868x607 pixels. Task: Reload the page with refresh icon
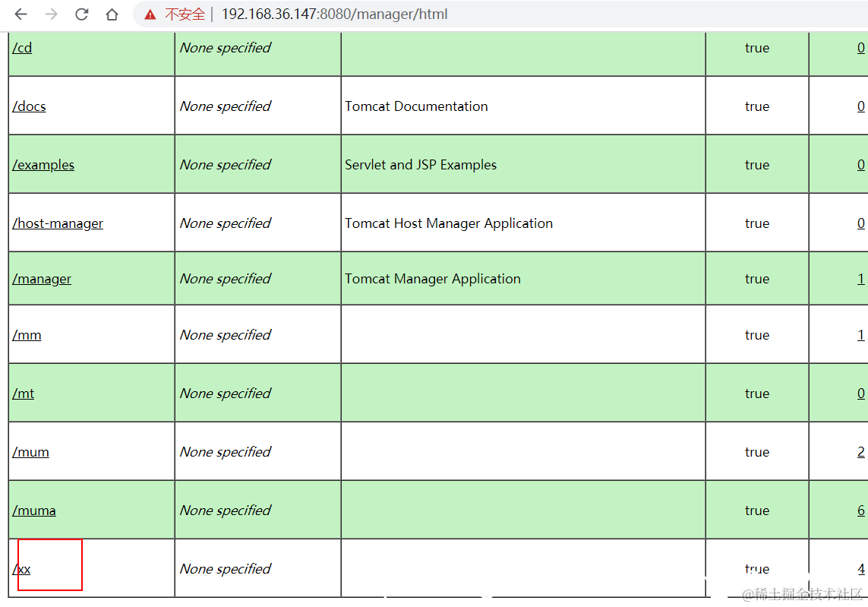81,14
